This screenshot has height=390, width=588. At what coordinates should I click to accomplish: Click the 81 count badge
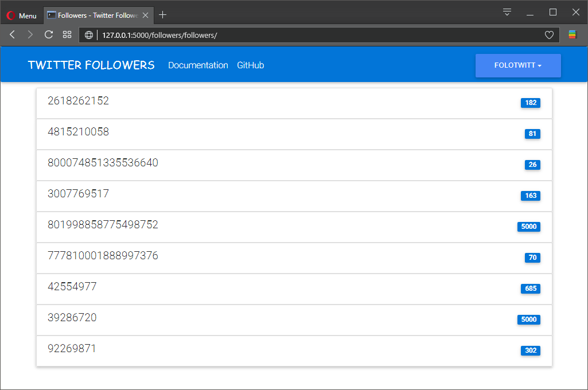pos(532,134)
